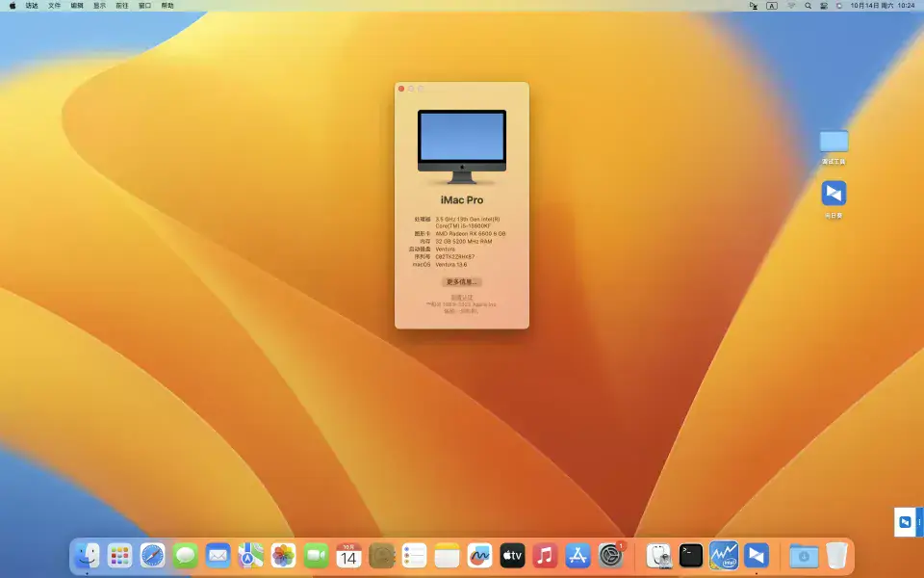This screenshot has width=924, height=578.
Task: Click the iMac Pro computer image
Action: click(462, 146)
